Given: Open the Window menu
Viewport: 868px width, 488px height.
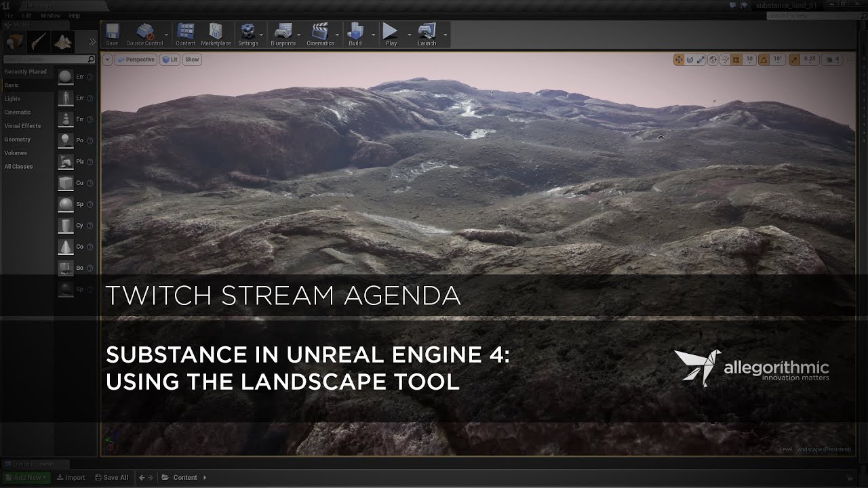Looking at the screenshot, I should point(50,16).
